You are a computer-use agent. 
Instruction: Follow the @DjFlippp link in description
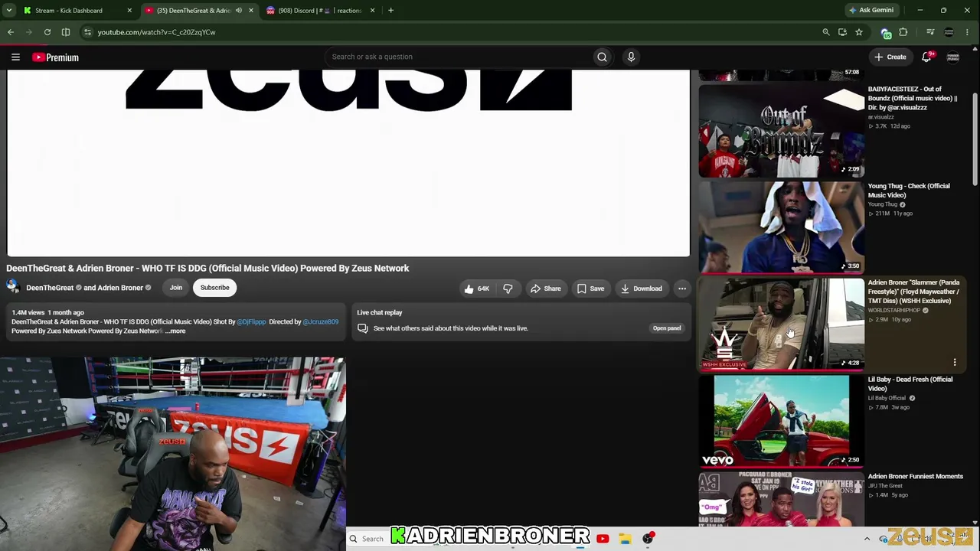(251, 322)
